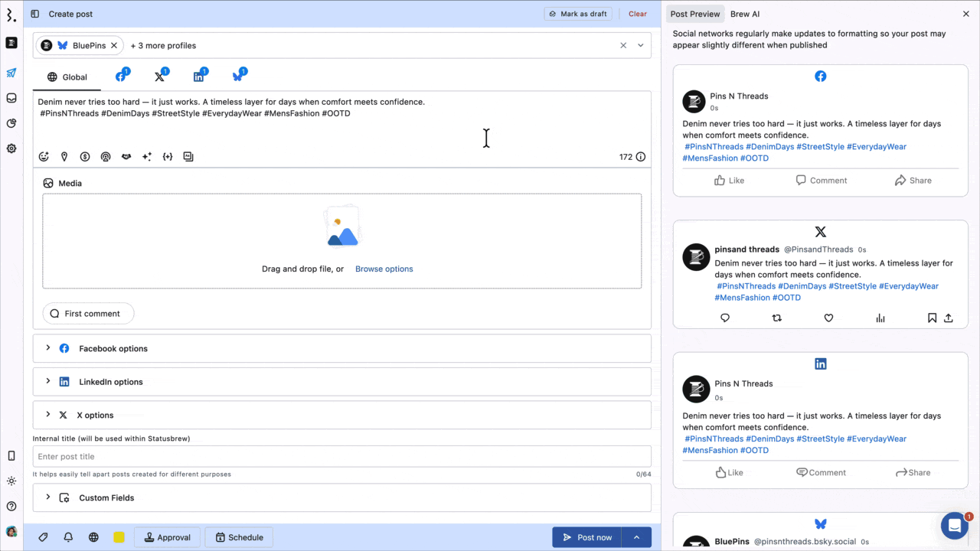Toggle light/dark theme icon in left sidebar
Screen dimensions: 980x551
[11, 481]
